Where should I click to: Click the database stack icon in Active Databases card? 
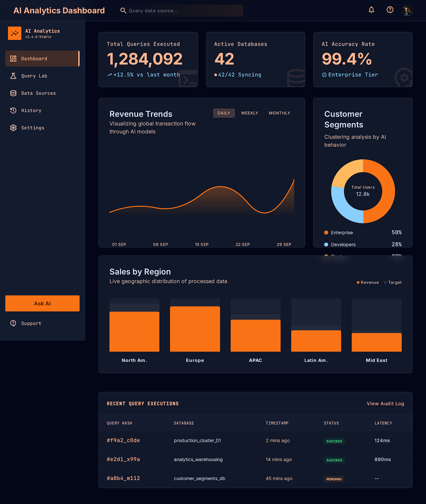tap(296, 78)
